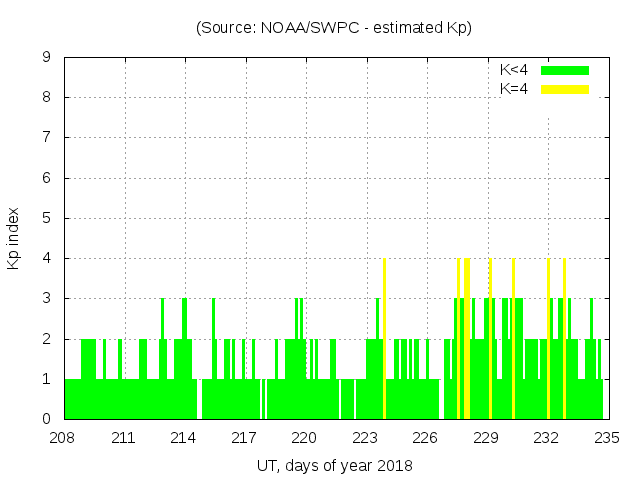The image size is (640, 480).
Task: Click the yellow bar at day 232
Action: point(548,340)
